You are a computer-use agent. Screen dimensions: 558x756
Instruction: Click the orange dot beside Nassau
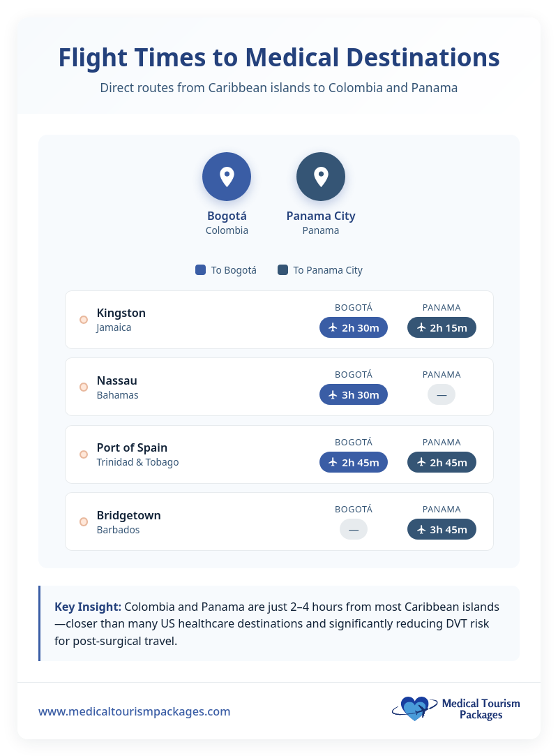click(84, 387)
